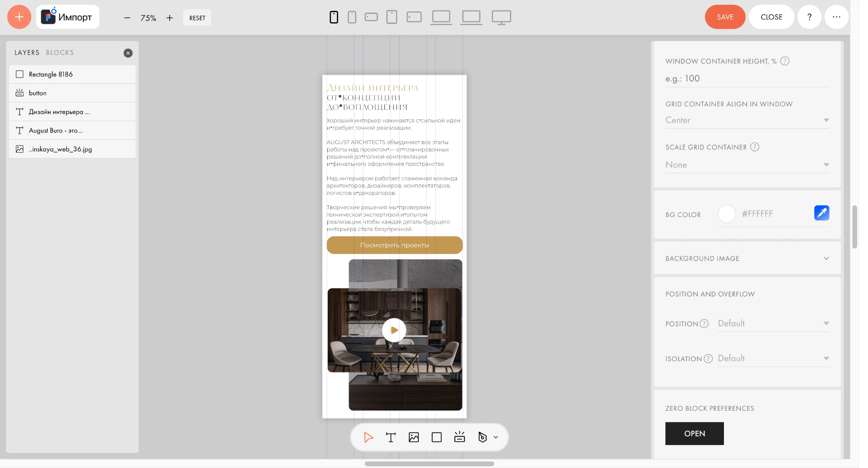868x468 pixels.
Task: Click the white BG color swatch
Action: click(727, 214)
